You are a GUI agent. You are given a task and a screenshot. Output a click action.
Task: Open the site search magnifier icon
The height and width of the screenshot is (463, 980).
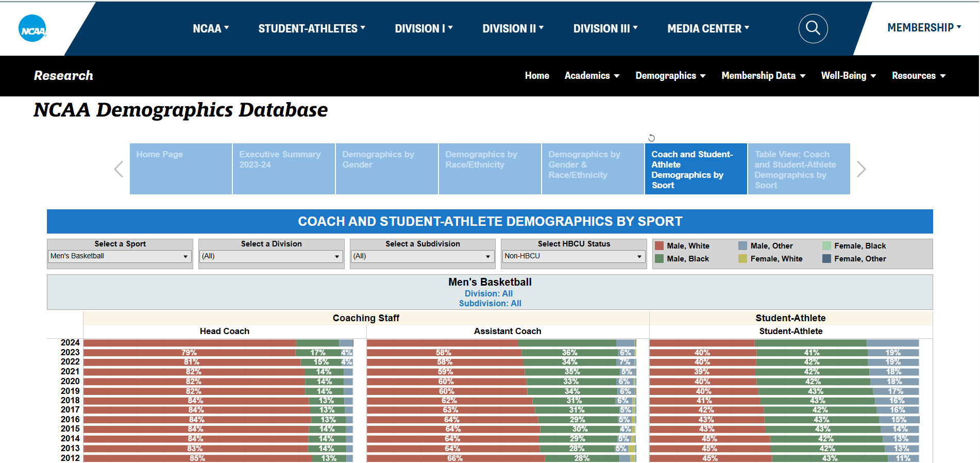(x=813, y=28)
